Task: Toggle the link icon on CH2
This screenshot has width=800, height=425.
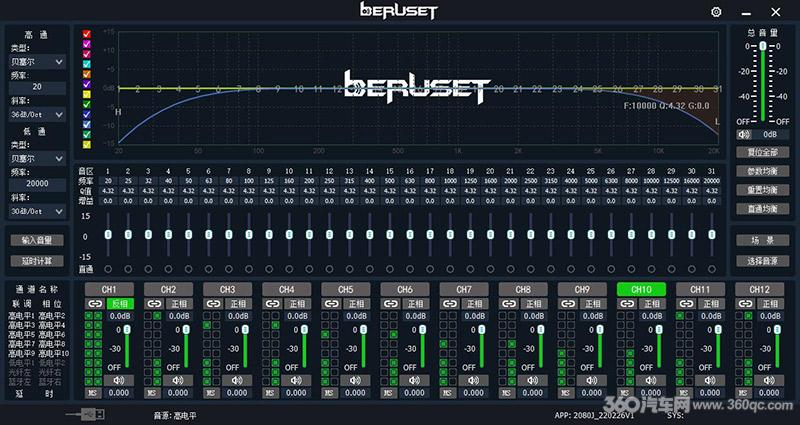Action: coord(154,304)
